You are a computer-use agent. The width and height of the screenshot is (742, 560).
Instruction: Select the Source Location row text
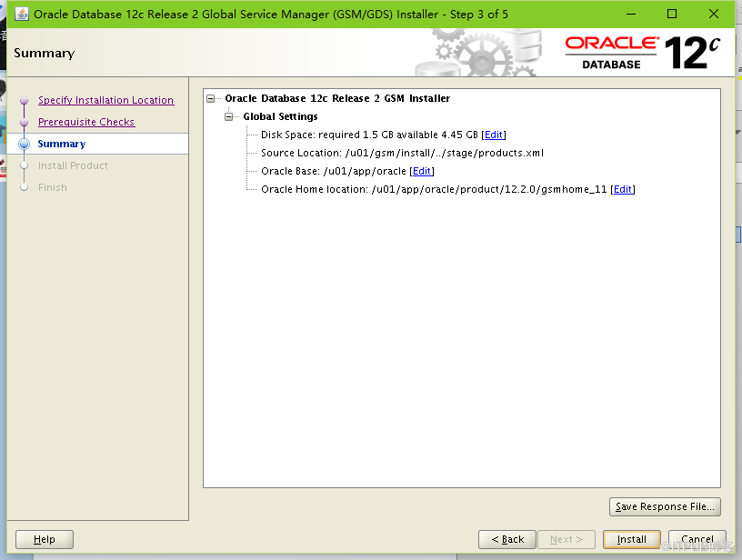[x=402, y=153]
